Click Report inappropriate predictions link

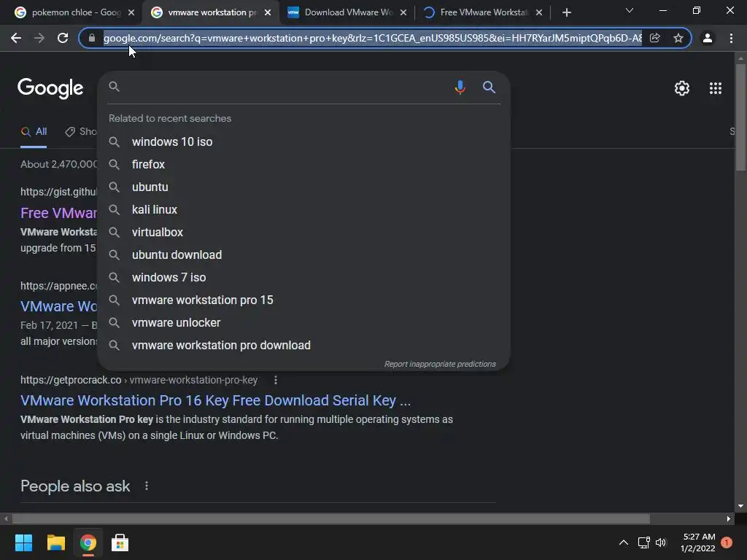(x=440, y=365)
